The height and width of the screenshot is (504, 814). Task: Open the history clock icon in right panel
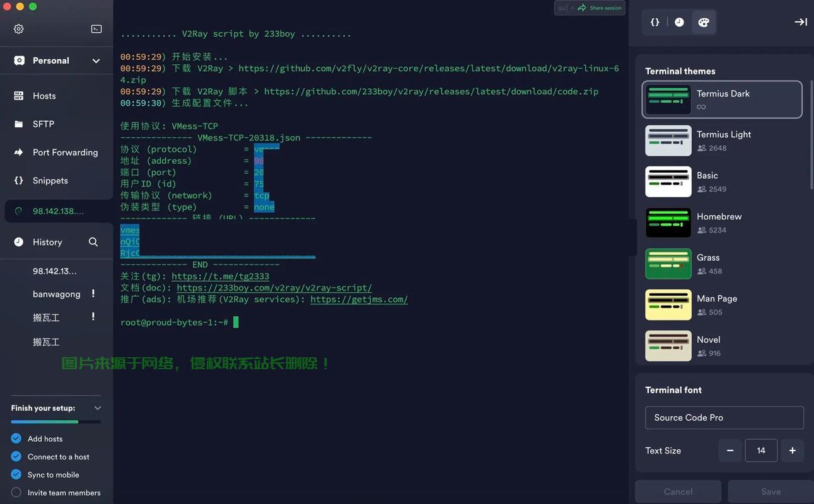[679, 22]
